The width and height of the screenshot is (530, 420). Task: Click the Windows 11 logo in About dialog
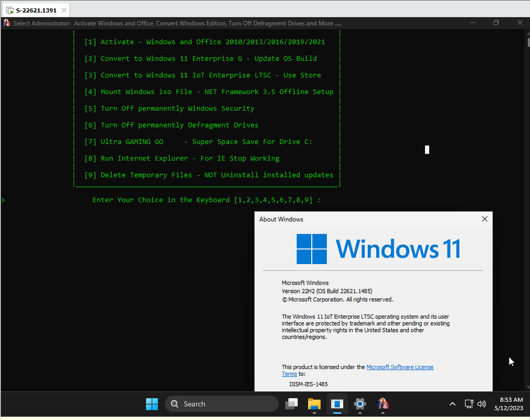coord(378,249)
